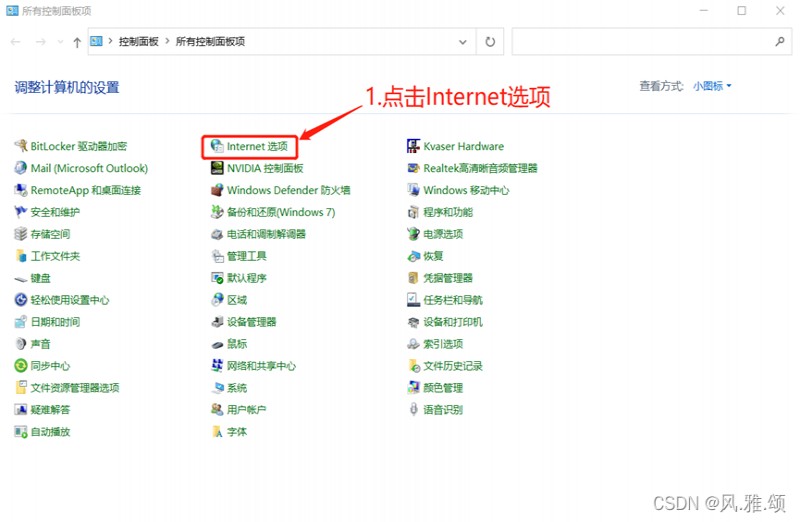
Task: Click the 系统 computer icon
Action: pos(217,387)
